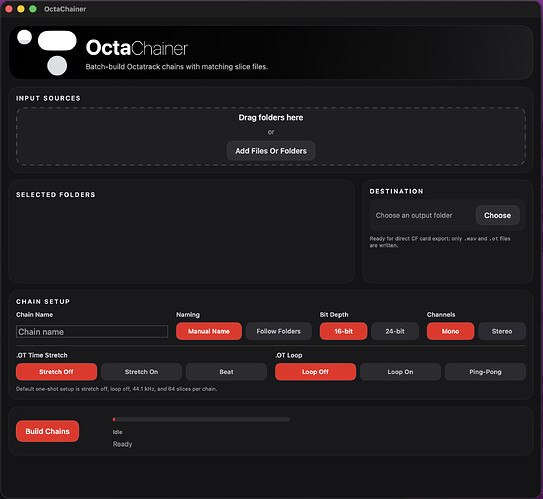The image size is (543, 499).
Task: Click the green zoom window button
Action: (33, 9)
